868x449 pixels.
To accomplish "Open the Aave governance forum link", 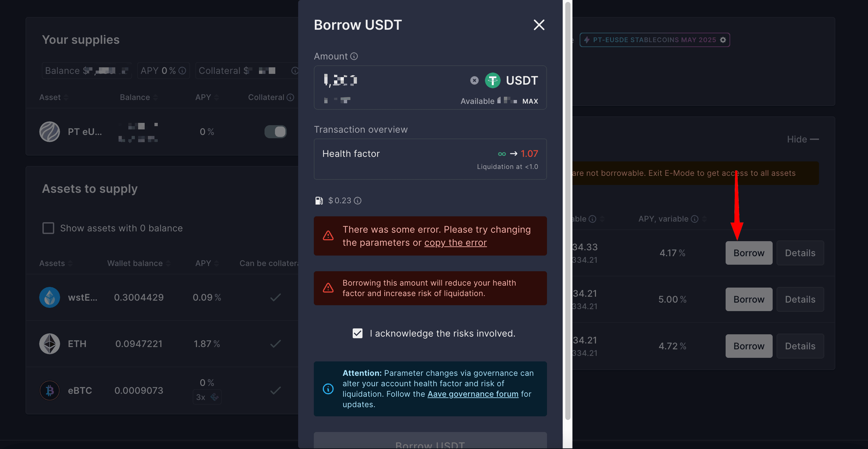I will point(473,394).
